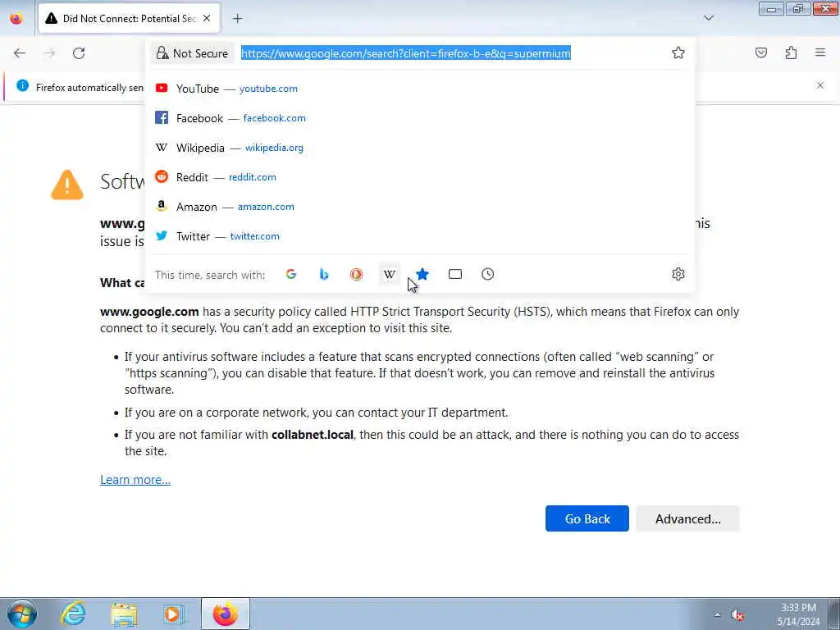
Task: Open the Firefox application menu
Action: [820, 52]
